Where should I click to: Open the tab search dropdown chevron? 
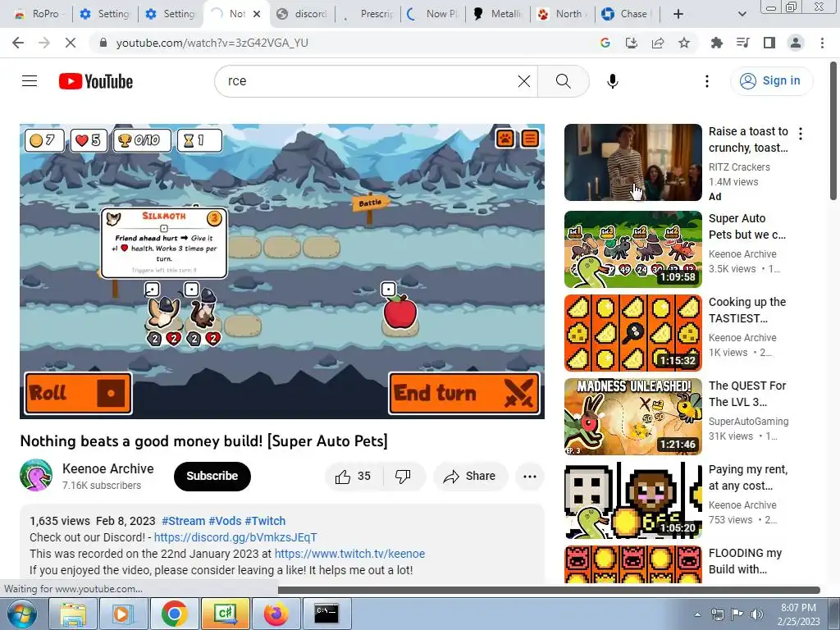pyautogui.click(x=742, y=14)
